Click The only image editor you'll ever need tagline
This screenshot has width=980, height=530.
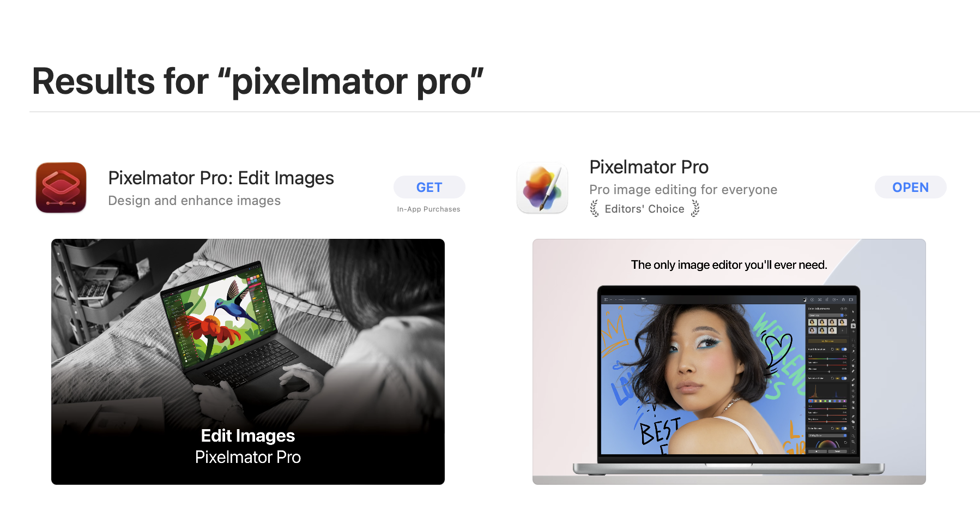coord(729,265)
